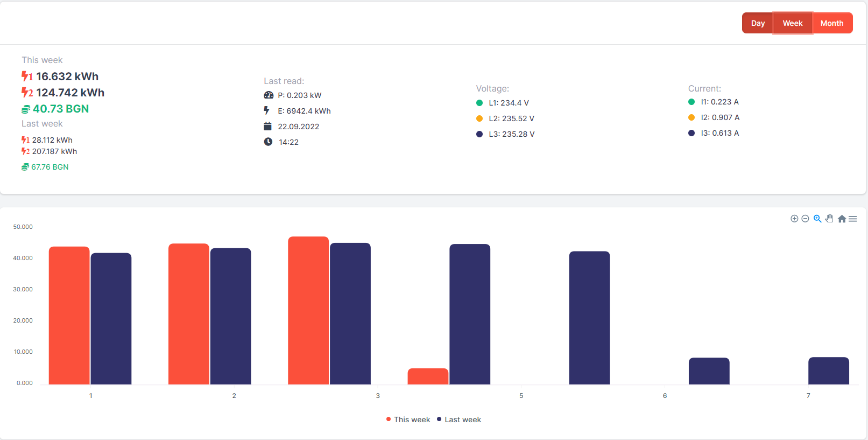Click the chart zoom in icon

[x=794, y=219]
